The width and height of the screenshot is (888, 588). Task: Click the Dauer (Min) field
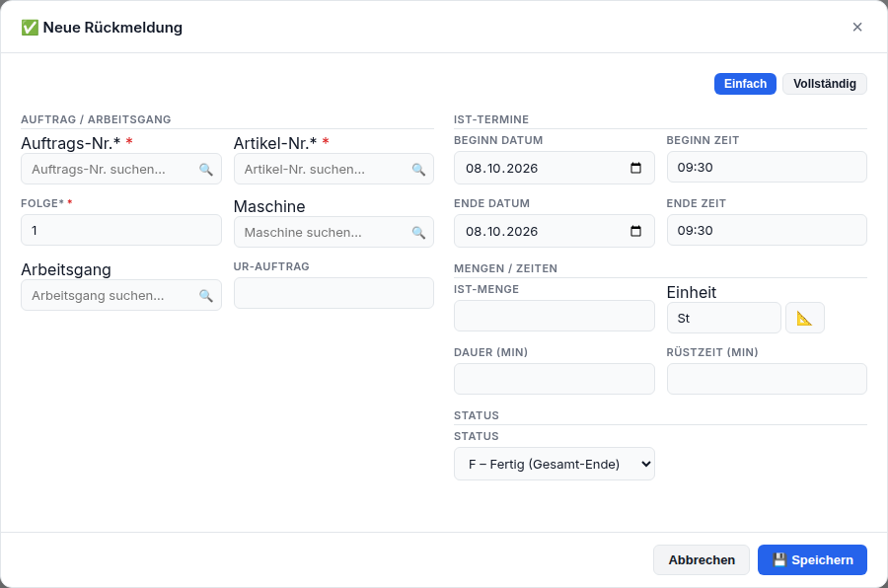pyautogui.click(x=555, y=379)
